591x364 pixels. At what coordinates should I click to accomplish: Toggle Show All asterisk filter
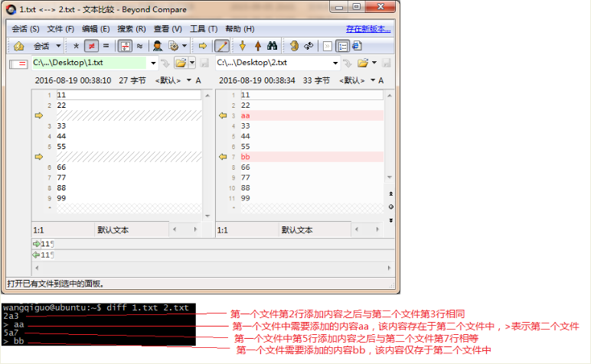(x=76, y=47)
